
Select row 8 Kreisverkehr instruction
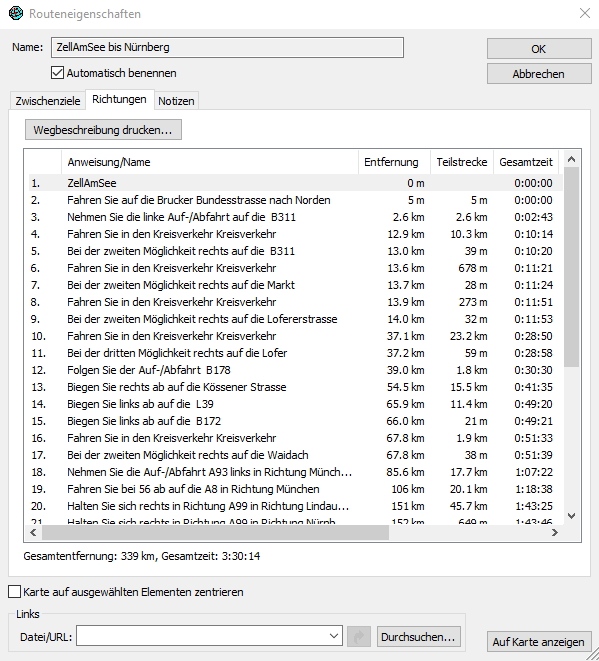click(x=295, y=302)
